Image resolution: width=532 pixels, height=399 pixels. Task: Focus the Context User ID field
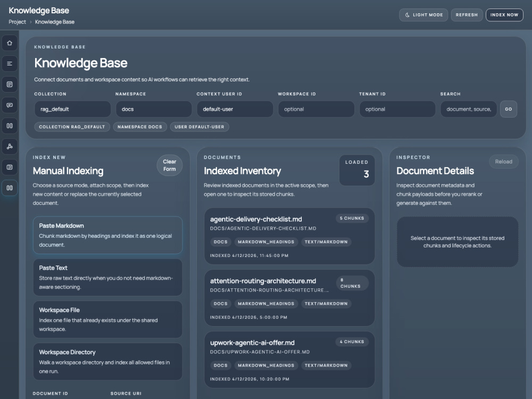tap(235, 109)
